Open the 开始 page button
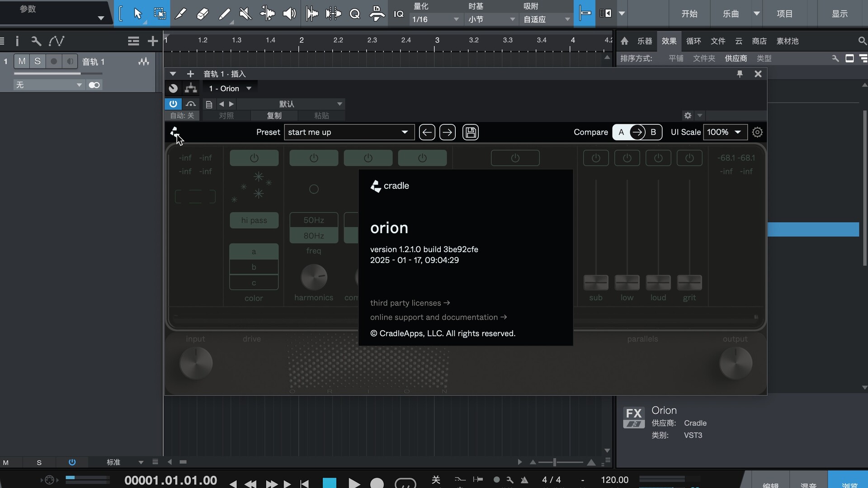The width and height of the screenshot is (868, 488). point(689,14)
